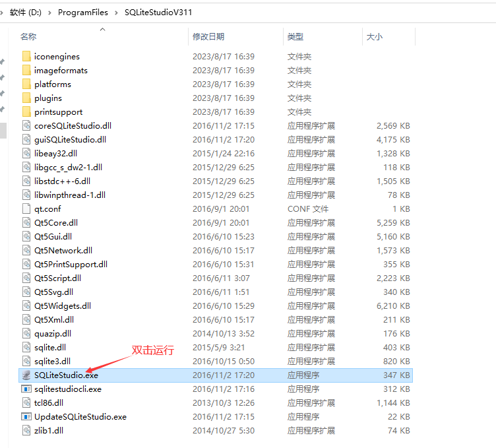Click the qt.conf file name

click(47, 208)
